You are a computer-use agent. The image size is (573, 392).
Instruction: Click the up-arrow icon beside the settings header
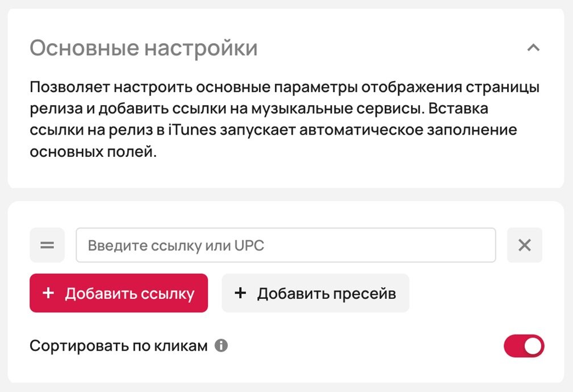pyautogui.click(x=533, y=48)
